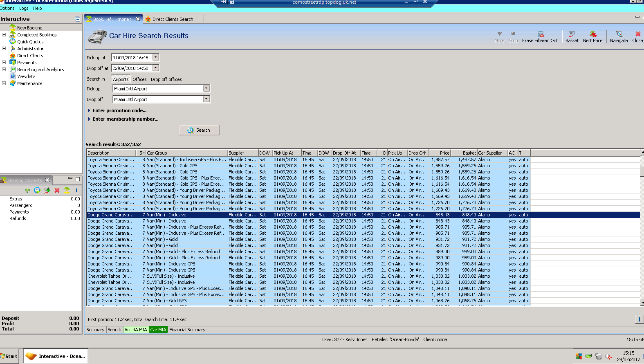Expand the Enter promotion code section

point(119,110)
